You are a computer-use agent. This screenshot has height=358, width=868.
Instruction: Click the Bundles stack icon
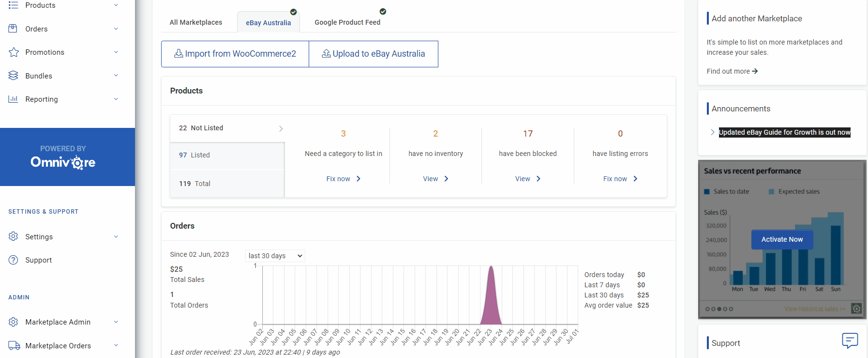pos(14,76)
